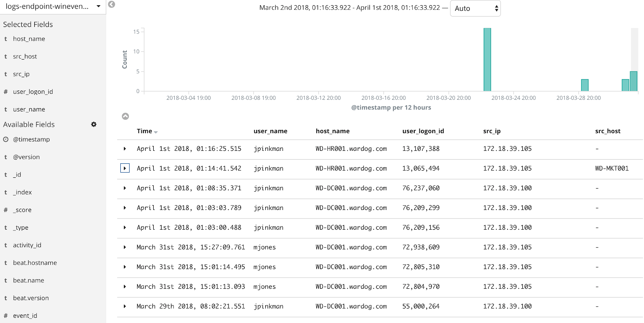644x323 pixels.
Task: Sort the table by the Time column arrow
Action: click(x=156, y=132)
